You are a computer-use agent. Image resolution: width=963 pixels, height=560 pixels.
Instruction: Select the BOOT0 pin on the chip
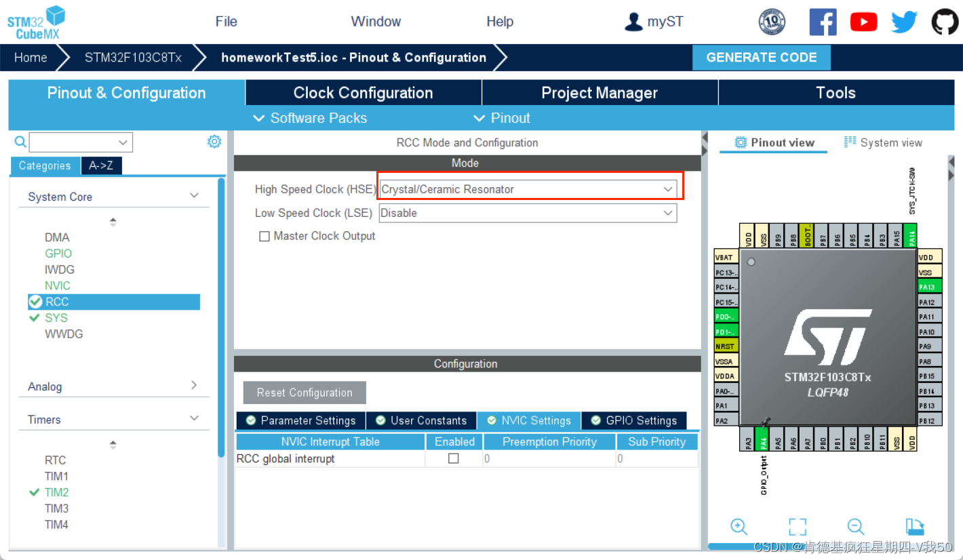point(806,235)
